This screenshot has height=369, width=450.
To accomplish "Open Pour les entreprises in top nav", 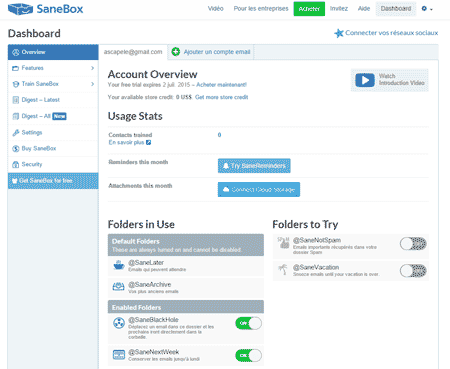I will point(261,9).
